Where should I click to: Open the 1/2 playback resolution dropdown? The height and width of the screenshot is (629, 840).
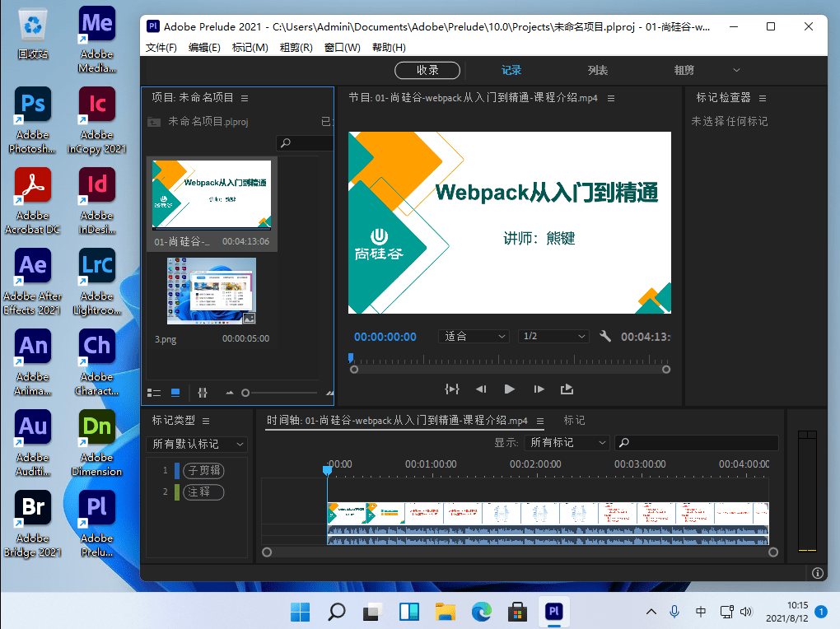(x=553, y=337)
